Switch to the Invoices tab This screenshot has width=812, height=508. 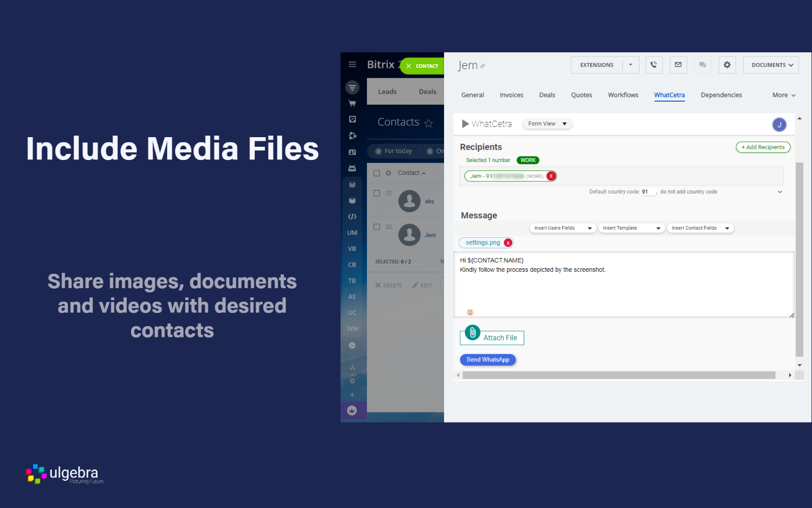click(x=512, y=95)
